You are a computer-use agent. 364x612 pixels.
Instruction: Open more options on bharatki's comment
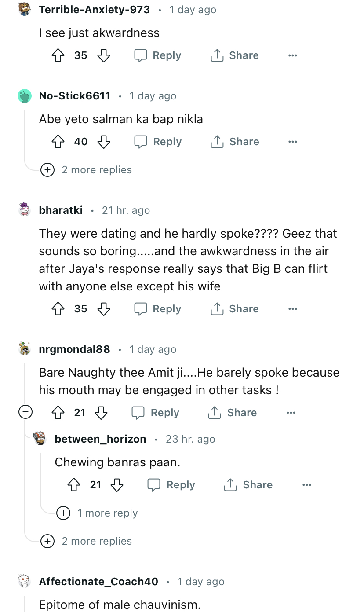click(293, 309)
